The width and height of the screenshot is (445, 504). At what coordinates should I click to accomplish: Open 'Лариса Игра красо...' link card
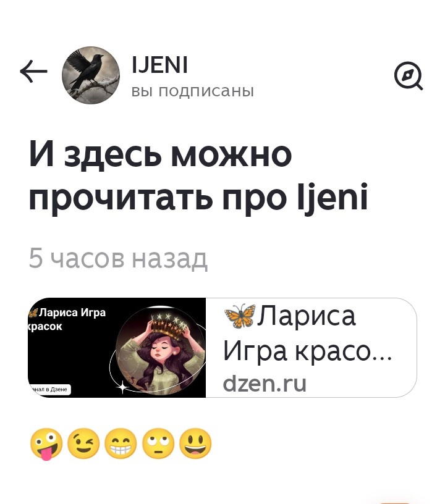222,348
